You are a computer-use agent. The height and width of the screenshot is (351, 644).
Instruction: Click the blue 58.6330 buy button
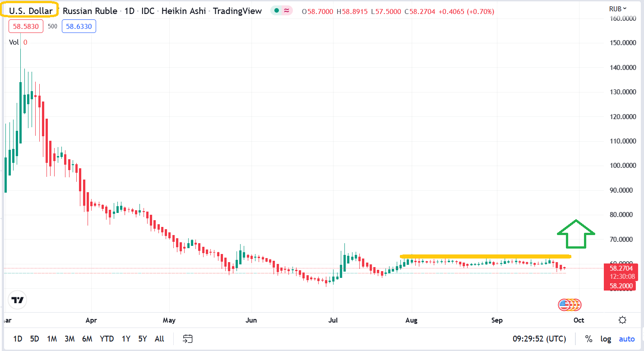(79, 27)
